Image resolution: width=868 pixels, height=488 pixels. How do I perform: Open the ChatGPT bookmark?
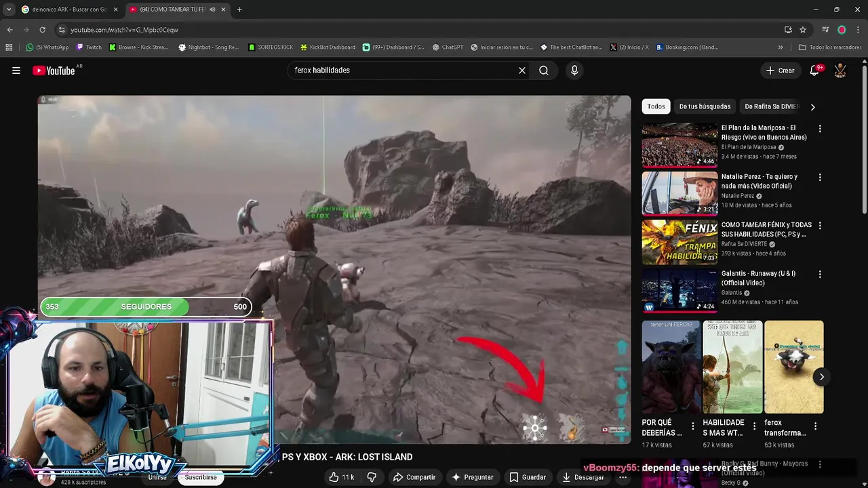pos(448,47)
